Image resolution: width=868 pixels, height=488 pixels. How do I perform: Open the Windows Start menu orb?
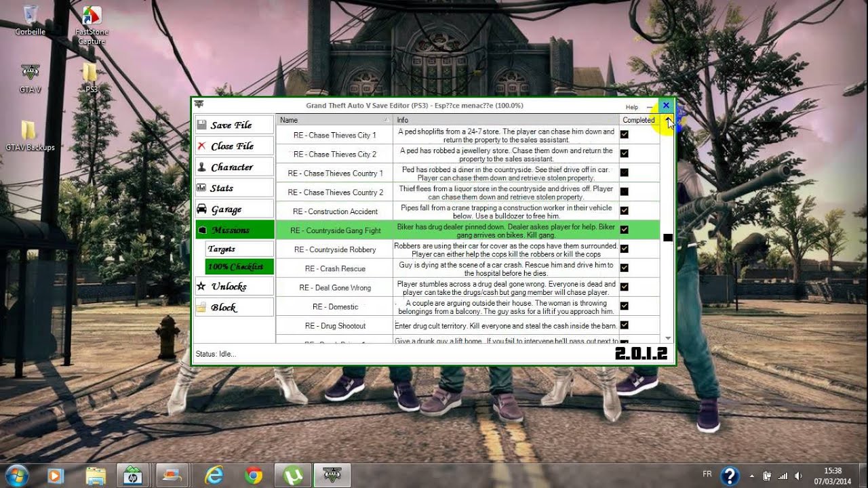(16, 475)
